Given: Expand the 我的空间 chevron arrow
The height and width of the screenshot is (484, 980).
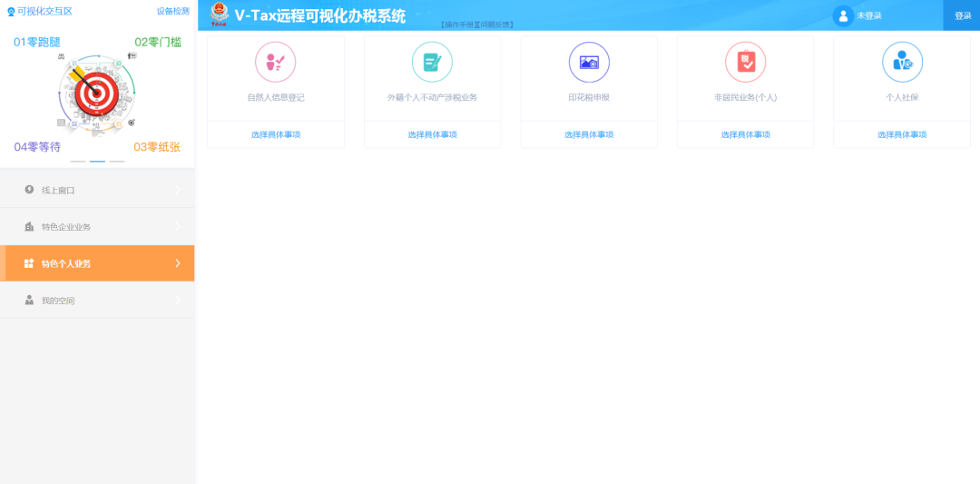Looking at the screenshot, I should pos(178,300).
